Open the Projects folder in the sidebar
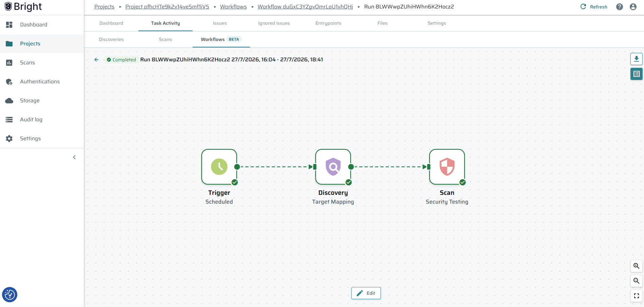The image size is (644, 307). pyautogui.click(x=42, y=44)
